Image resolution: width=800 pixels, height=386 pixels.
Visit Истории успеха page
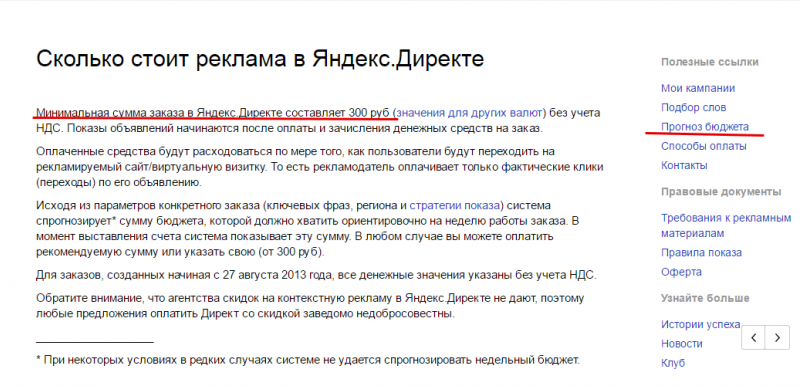coord(701,324)
